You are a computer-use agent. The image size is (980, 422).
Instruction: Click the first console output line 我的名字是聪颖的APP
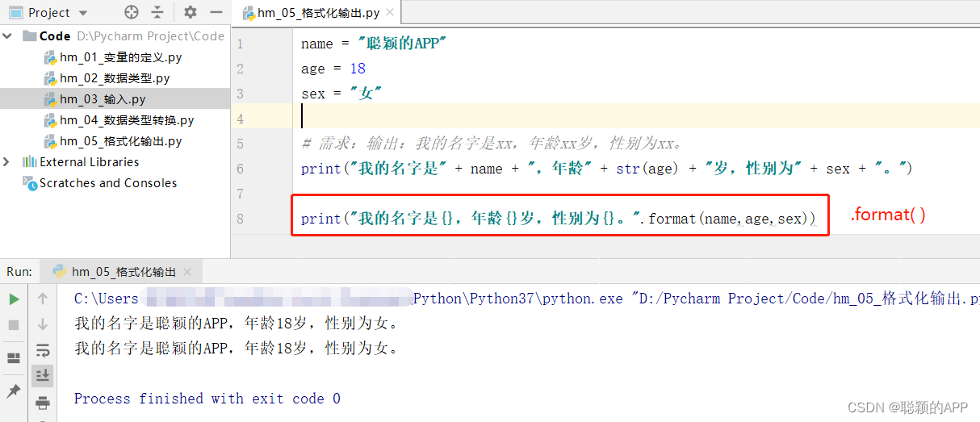[x=237, y=324]
